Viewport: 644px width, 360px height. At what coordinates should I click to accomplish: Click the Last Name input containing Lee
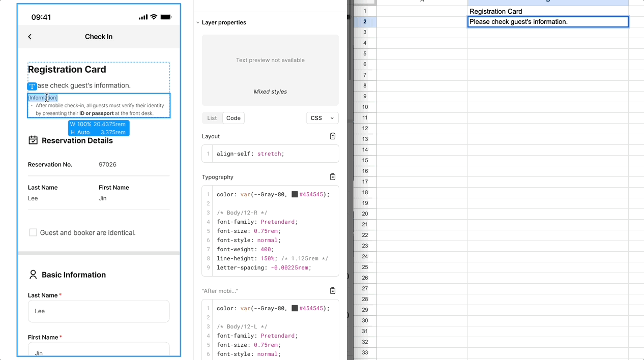[x=99, y=311]
